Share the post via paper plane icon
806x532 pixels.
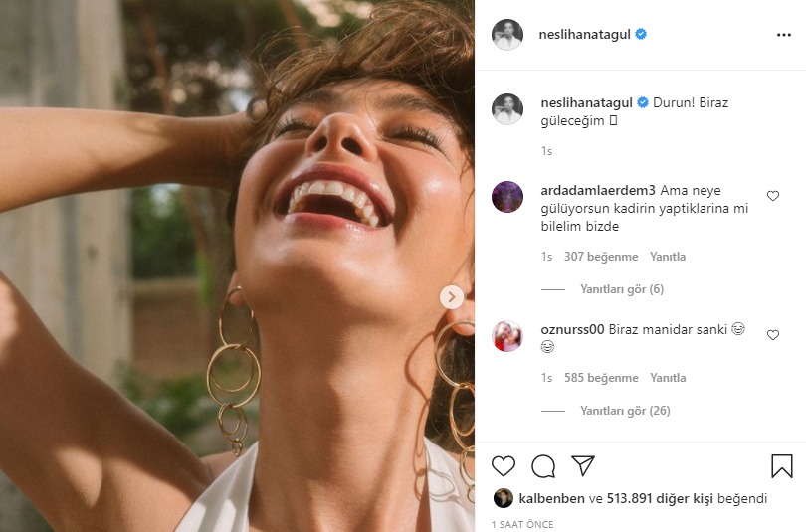coord(583,466)
